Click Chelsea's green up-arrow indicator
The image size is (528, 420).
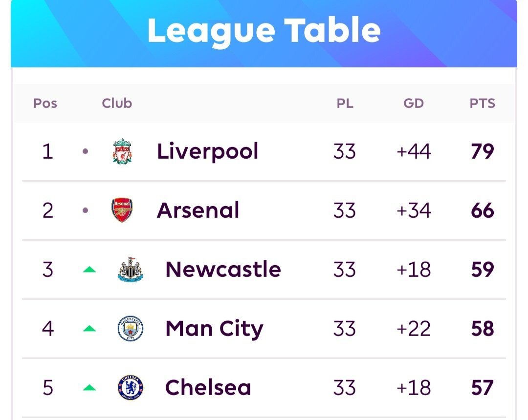pos(89,388)
